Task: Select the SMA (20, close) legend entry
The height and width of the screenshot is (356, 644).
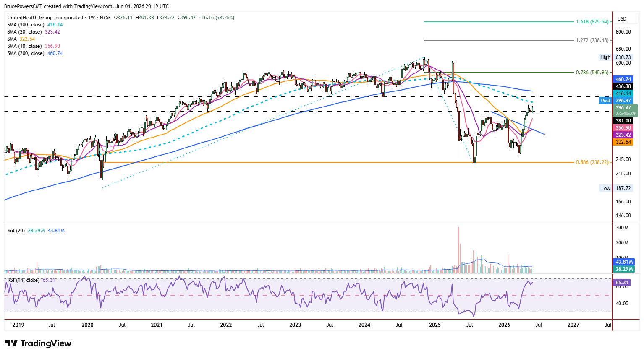Action: [34, 32]
